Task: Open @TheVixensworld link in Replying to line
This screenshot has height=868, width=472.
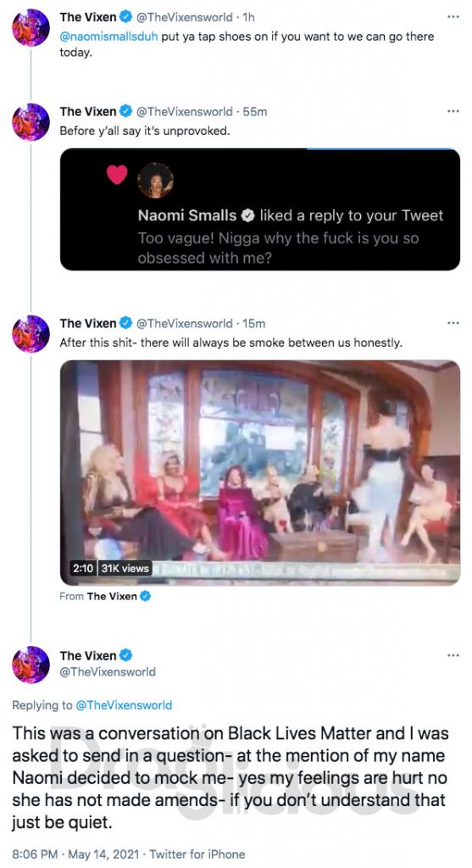Action: coord(124,705)
